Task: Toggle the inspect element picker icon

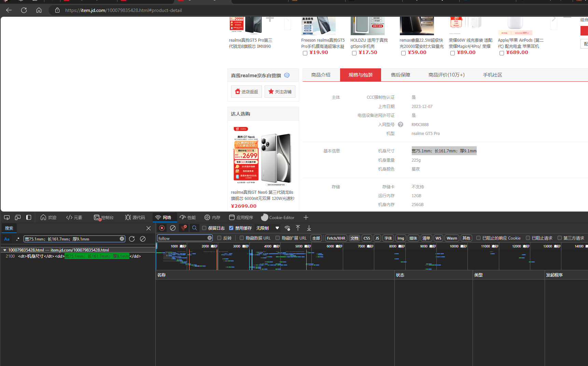Action: pyautogui.click(x=7, y=217)
